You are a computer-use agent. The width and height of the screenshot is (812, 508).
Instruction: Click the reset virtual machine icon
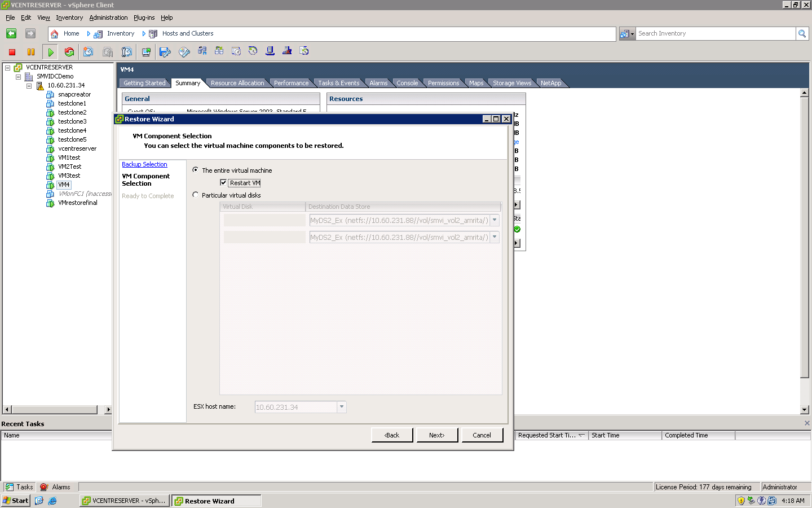pos(69,52)
